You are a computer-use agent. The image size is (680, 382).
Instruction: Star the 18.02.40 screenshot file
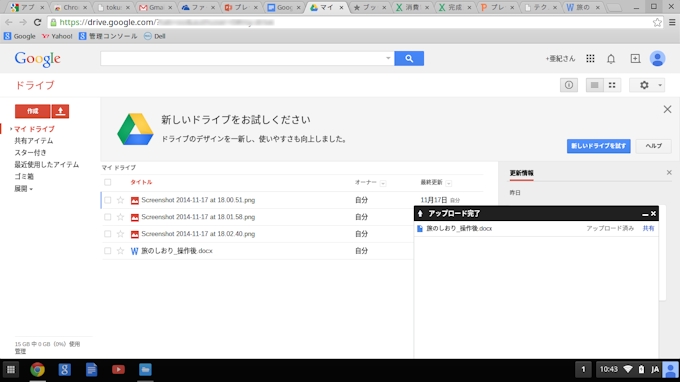(x=121, y=234)
